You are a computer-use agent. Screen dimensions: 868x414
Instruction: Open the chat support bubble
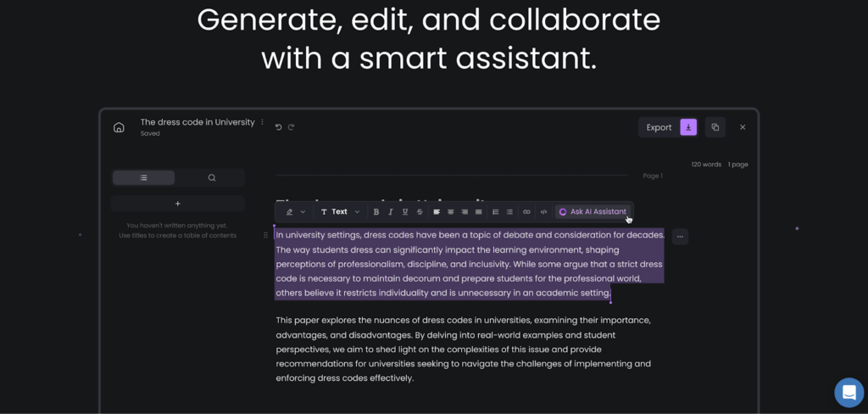click(849, 393)
